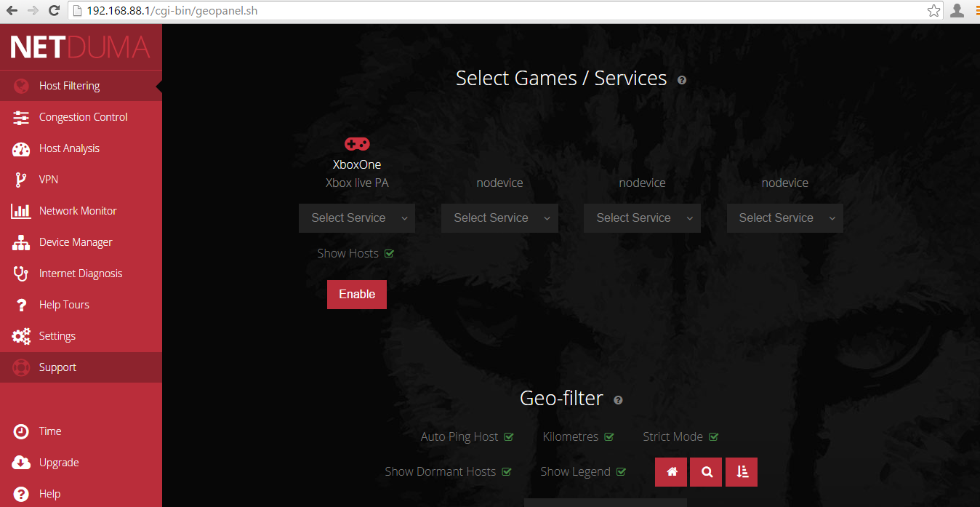This screenshot has width=980, height=507.
Task: Click the browser forward arrow
Action: [33, 11]
